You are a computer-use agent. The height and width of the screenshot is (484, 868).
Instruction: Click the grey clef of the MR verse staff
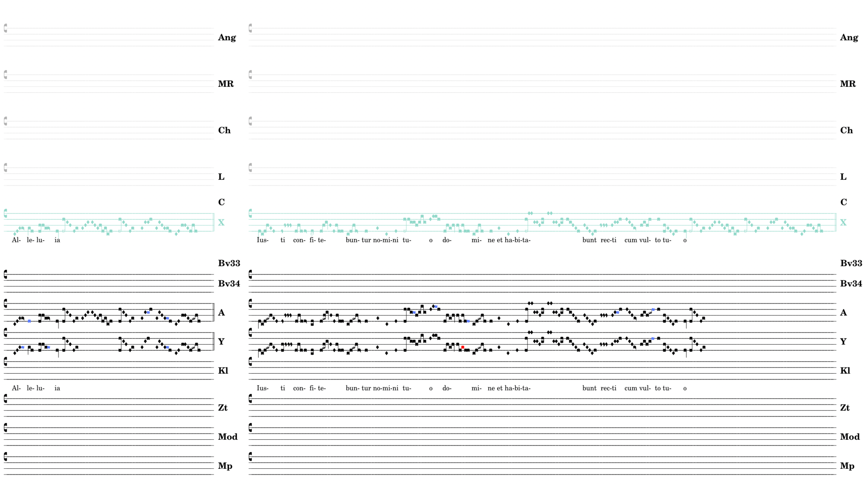click(250, 75)
